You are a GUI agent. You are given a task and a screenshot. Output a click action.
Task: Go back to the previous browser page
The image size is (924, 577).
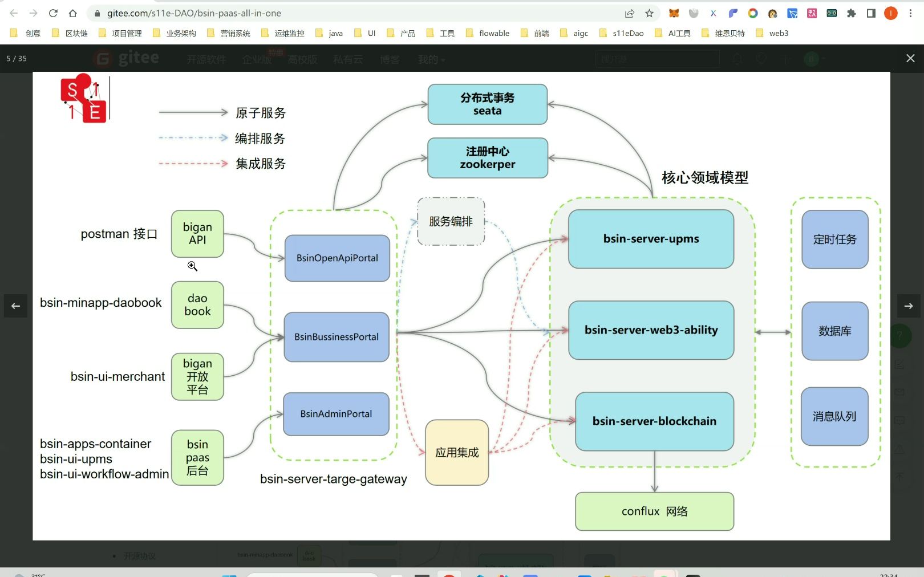14,13
